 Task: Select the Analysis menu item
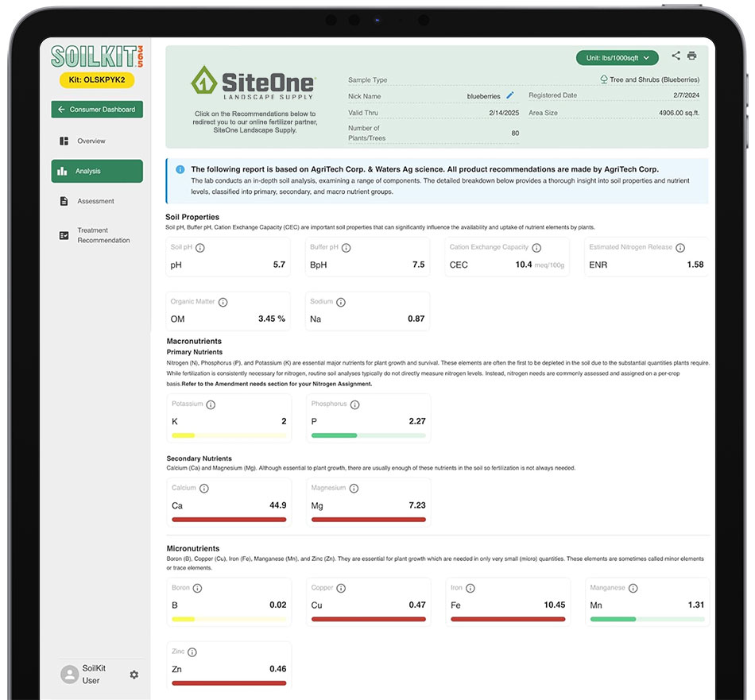(x=97, y=171)
